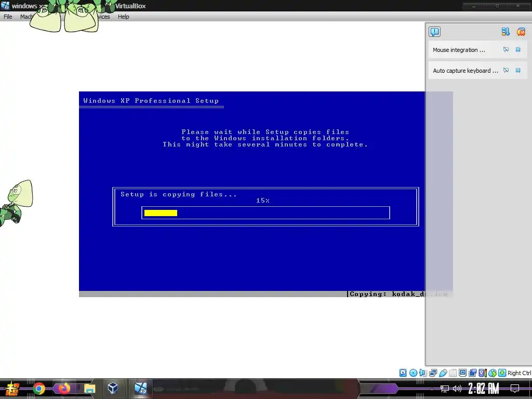
Task: Dismiss the Mouse integration notification
Action: tap(518, 49)
